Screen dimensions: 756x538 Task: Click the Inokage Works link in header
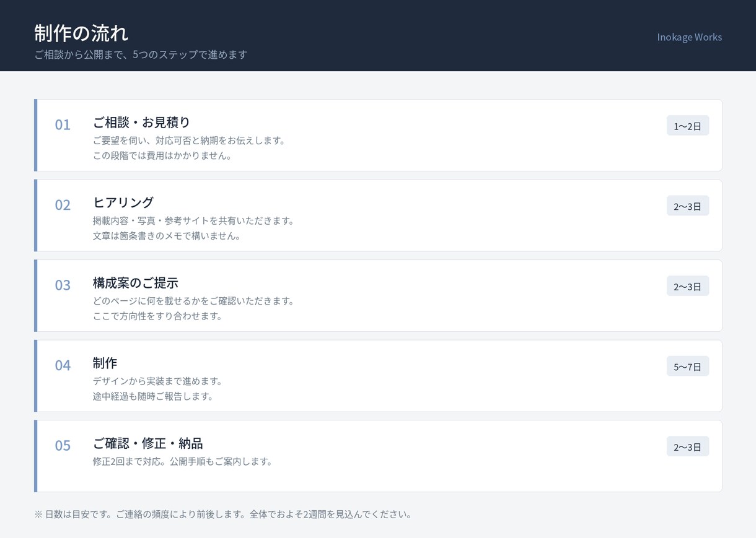(689, 37)
